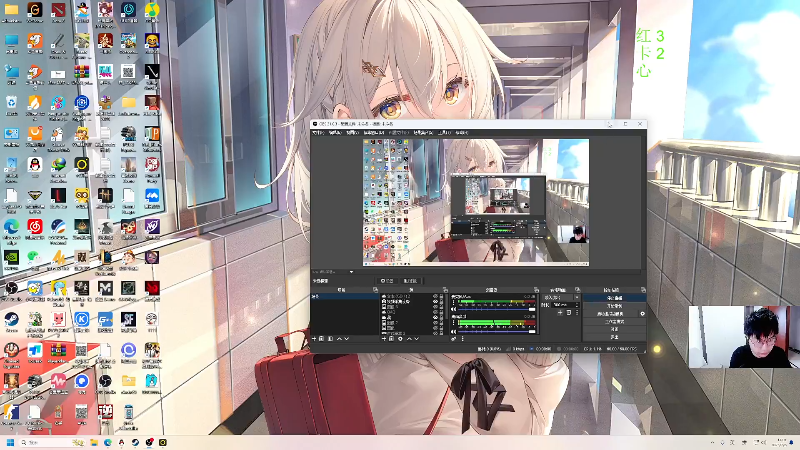Viewport: 800px width, 450px height.
Task: Toggle lock of second source row
Action: (441, 302)
